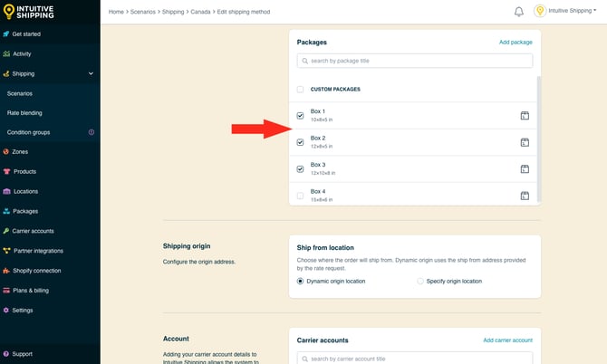
Task: Click the Condition groups badge icon
Action: (x=92, y=132)
